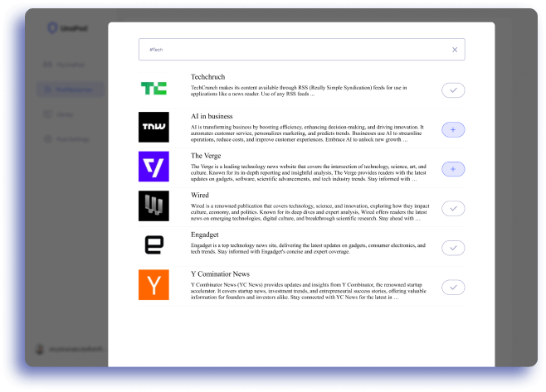Select the highlighted sidebar menu item

tap(70, 90)
